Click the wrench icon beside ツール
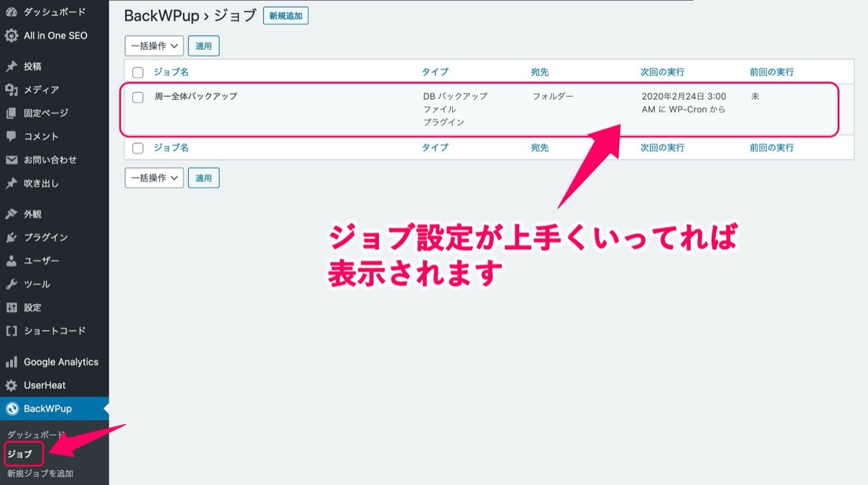The image size is (868, 485). (x=12, y=284)
